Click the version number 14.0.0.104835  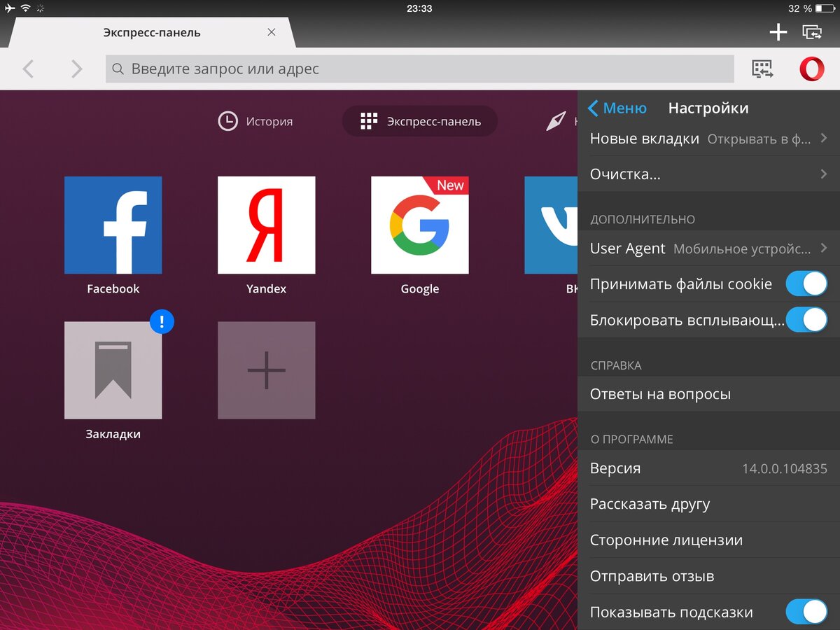pos(785,469)
